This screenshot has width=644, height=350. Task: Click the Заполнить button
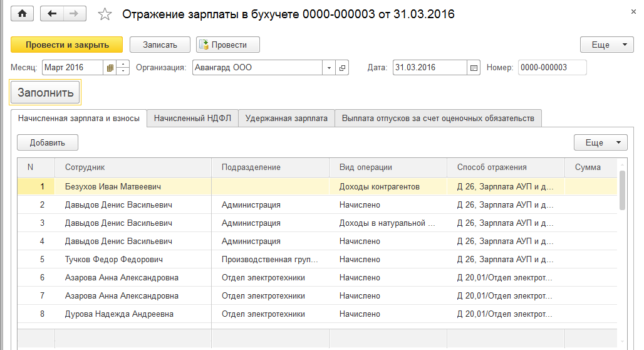coord(46,93)
